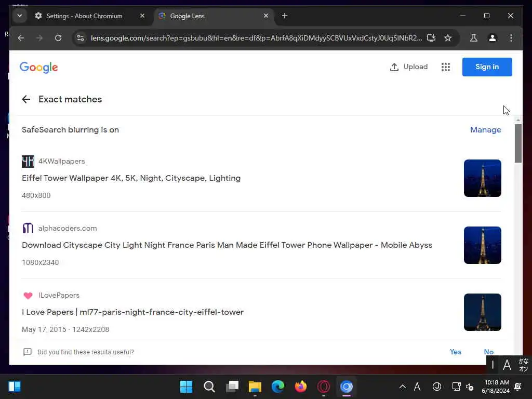
Task: Manage SafeSearch blurring settings
Action: tap(486, 129)
